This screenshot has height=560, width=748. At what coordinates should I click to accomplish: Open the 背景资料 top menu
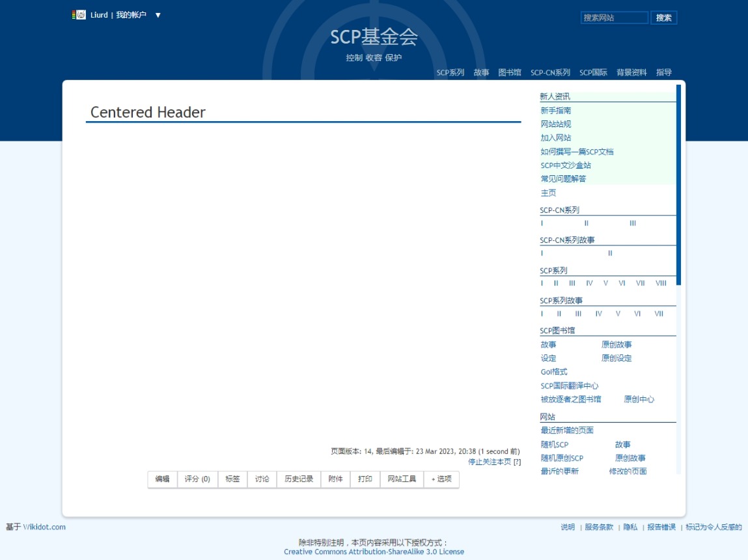(631, 72)
